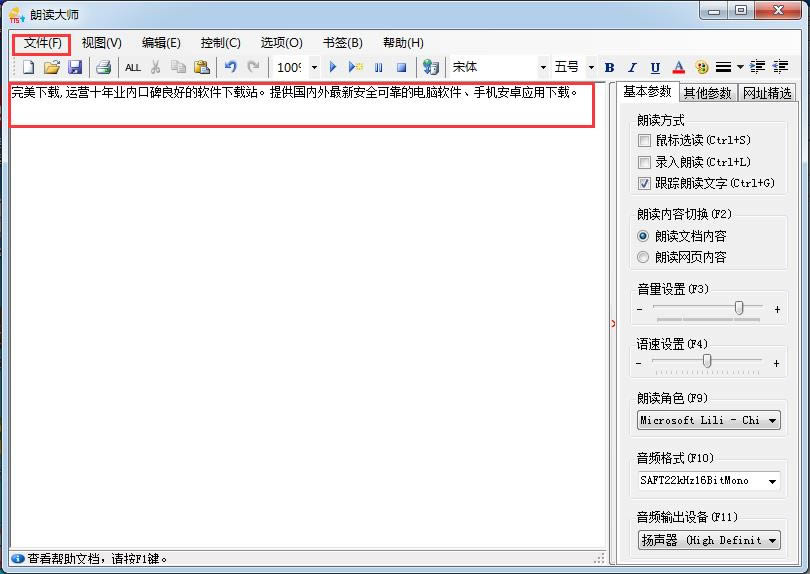The image size is (810, 574).
Task: Open the 书签(B) menu
Action: coord(342,43)
